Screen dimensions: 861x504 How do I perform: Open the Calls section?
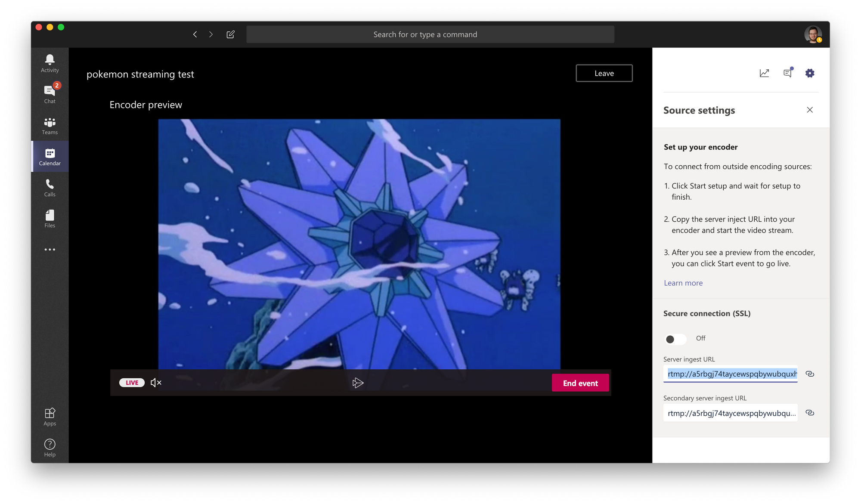50,188
